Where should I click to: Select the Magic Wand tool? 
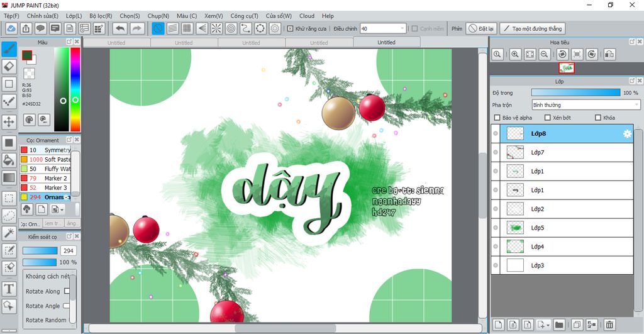point(9,233)
